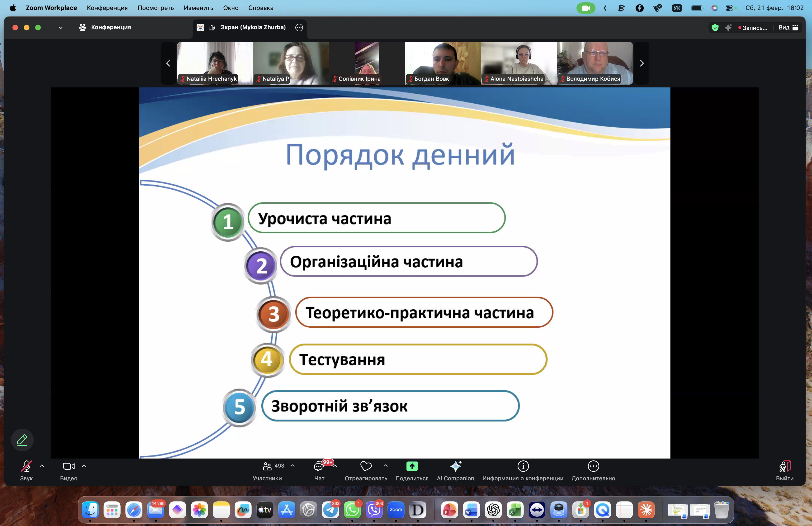Expand audio settings arrow

(42, 466)
